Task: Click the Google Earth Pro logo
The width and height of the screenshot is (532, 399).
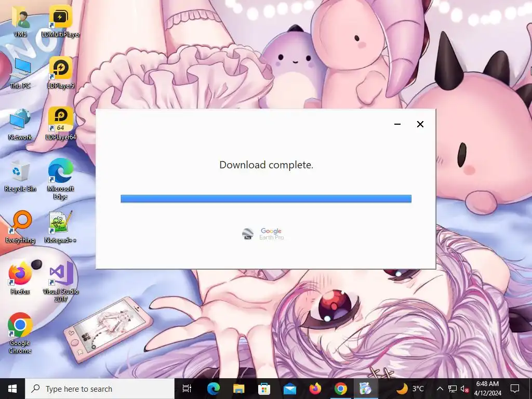Action: click(x=263, y=234)
